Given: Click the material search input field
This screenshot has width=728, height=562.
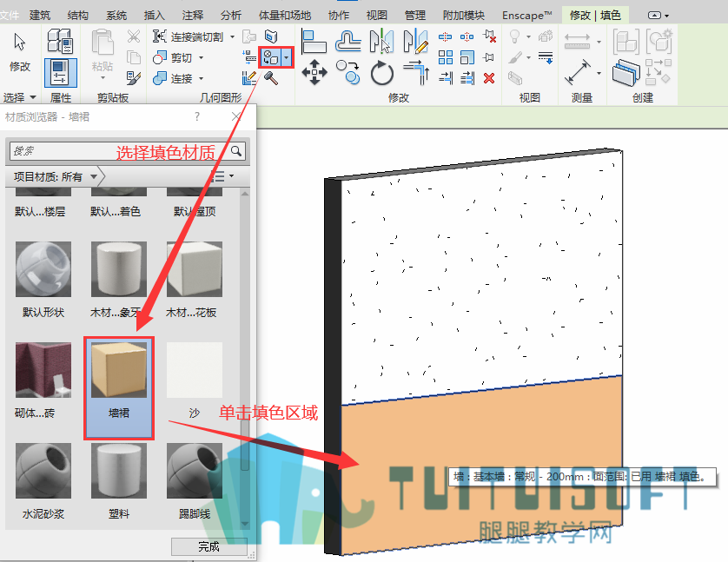Looking at the screenshot, I should click(x=119, y=151).
